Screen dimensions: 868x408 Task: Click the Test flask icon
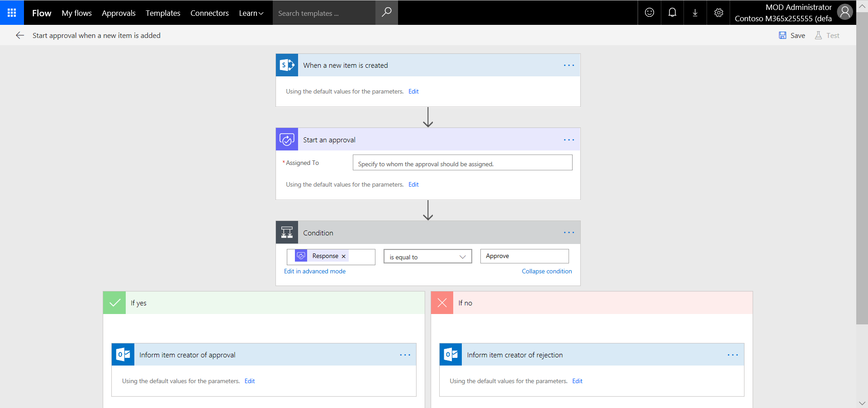[x=818, y=35]
